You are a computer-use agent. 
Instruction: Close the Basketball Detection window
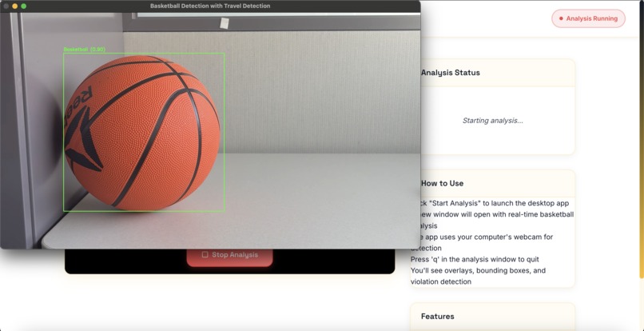click(6, 6)
